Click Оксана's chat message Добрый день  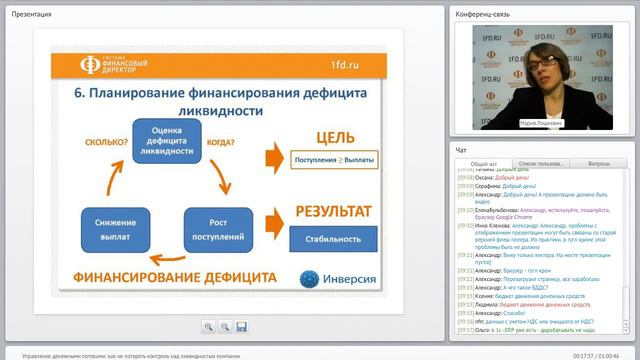493,178
